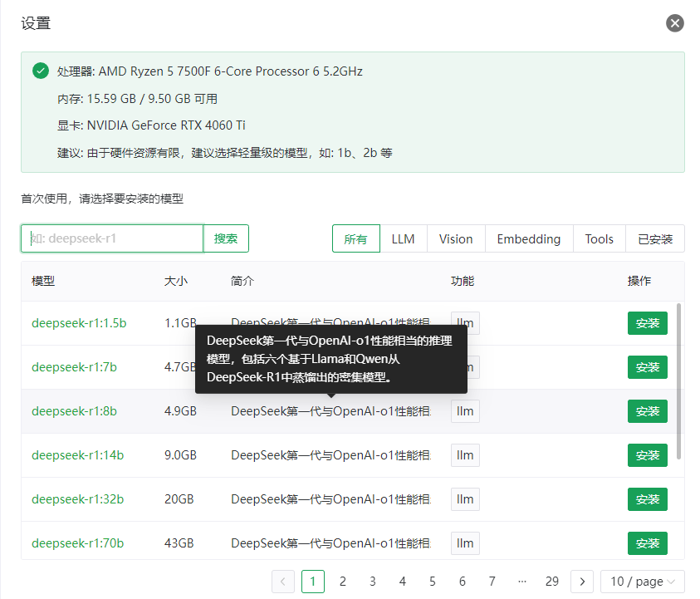Jump to page 5

(x=433, y=582)
